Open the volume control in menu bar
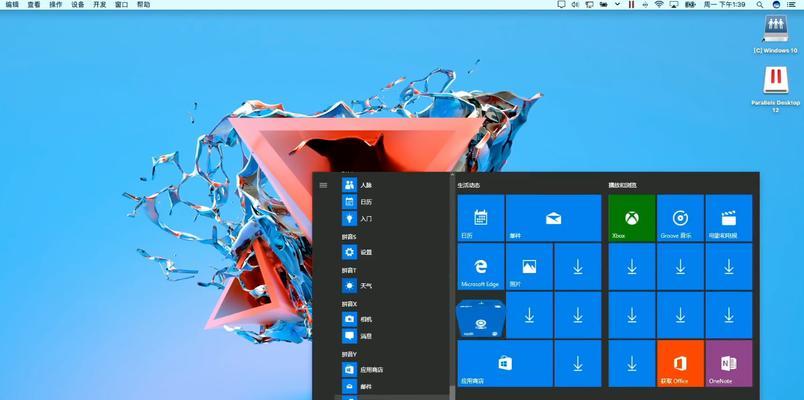 point(575,5)
